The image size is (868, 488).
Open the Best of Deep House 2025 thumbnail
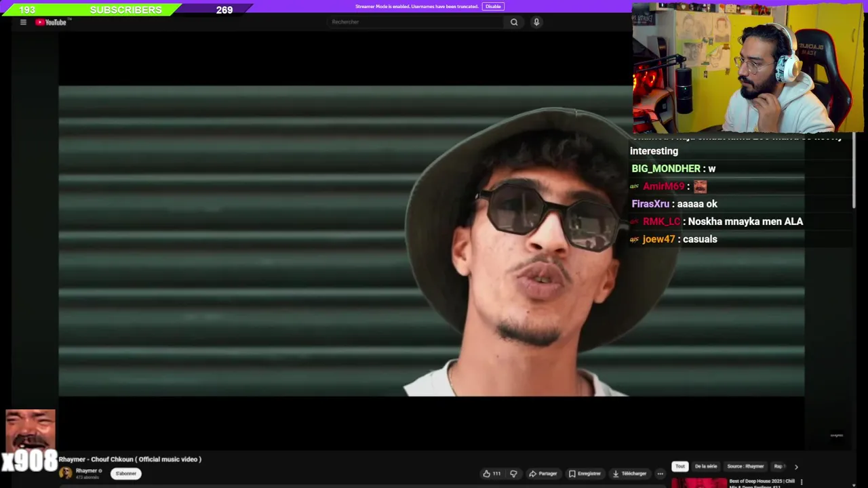tap(699, 483)
